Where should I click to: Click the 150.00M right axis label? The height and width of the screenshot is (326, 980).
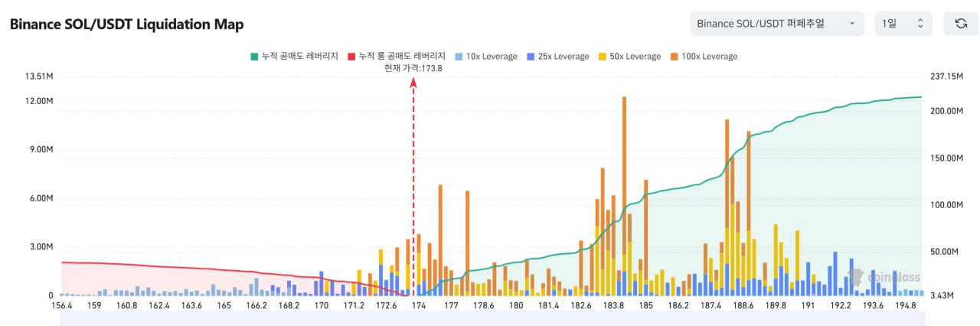pyautogui.click(x=946, y=158)
